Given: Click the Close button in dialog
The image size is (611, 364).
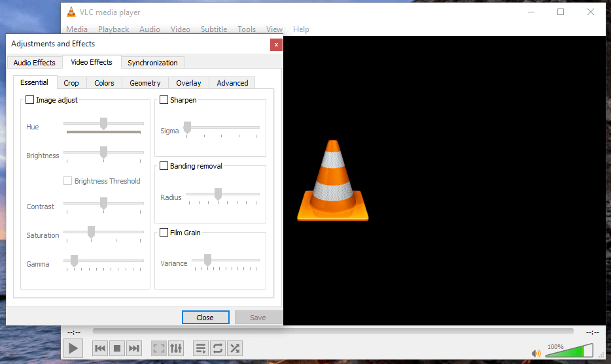Looking at the screenshot, I should pyautogui.click(x=205, y=318).
